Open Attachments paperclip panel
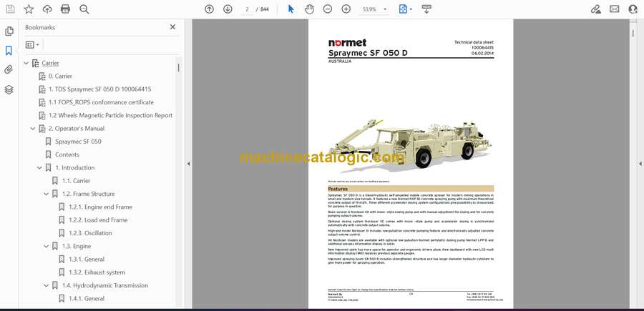This screenshot has height=311, width=644. (9, 69)
